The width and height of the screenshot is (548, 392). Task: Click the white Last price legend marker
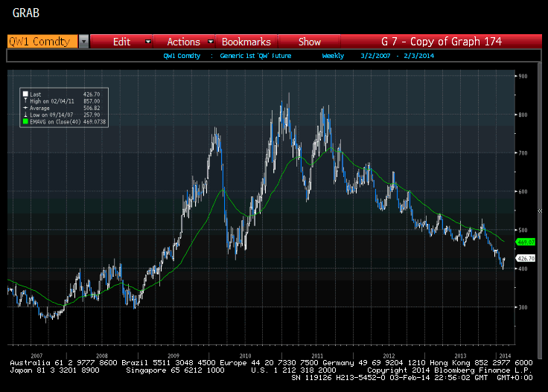click(x=25, y=94)
